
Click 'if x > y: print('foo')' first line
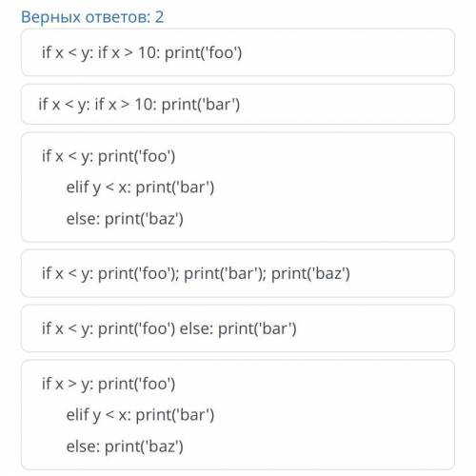click(109, 384)
